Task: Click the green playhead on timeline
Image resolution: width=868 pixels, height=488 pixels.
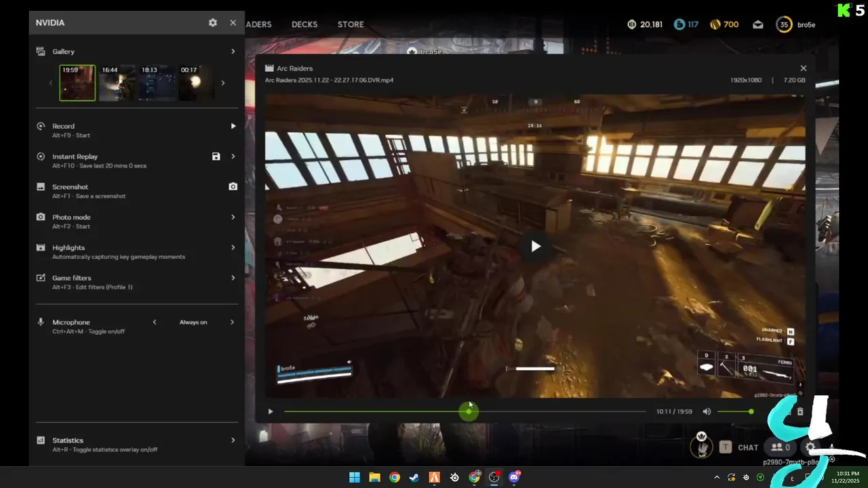Action: pyautogui.click(x=469, y=411)
